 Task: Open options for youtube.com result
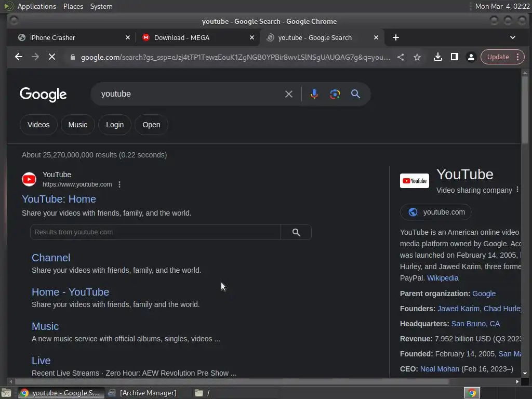coord(119,184)
